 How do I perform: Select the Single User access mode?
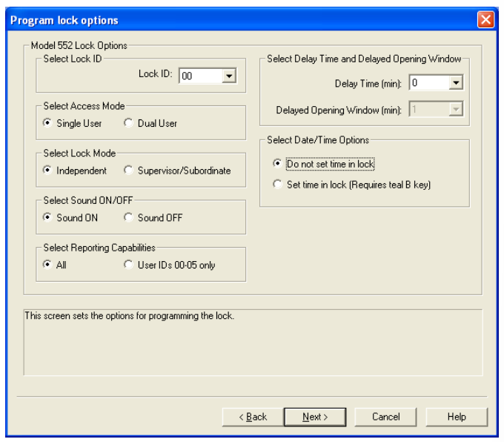click(x=48, y=123)
